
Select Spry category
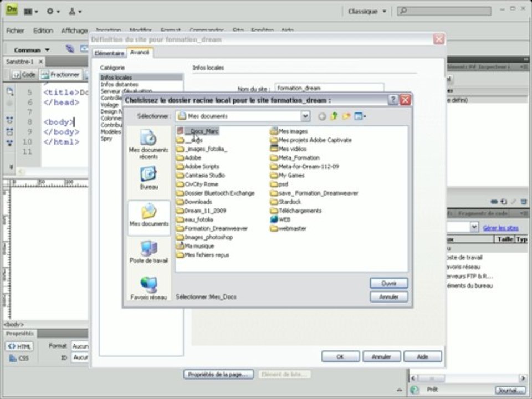tap(106, 139)
